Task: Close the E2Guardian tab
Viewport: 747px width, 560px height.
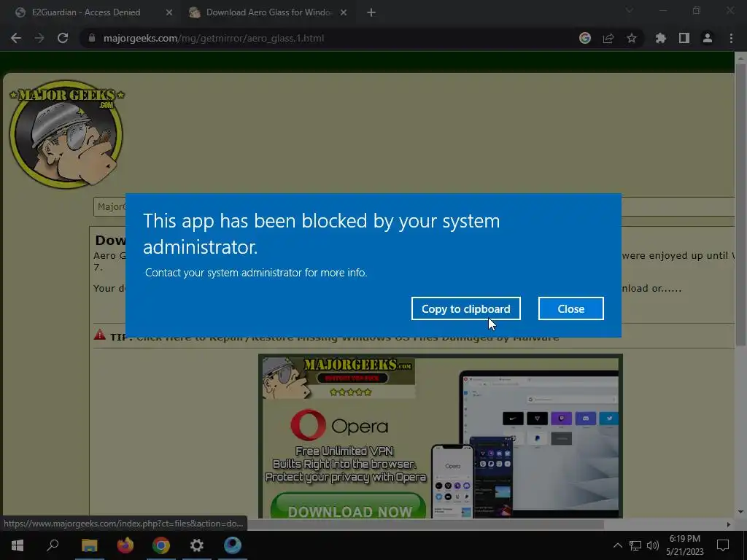Action: tap(169, 12)
